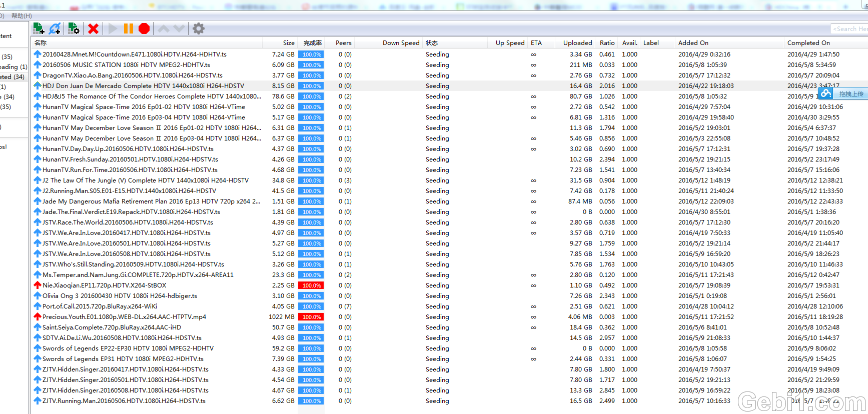The image size is (868, 414).
Task: Sort by the Avail. column header
Action: point(629,43)
